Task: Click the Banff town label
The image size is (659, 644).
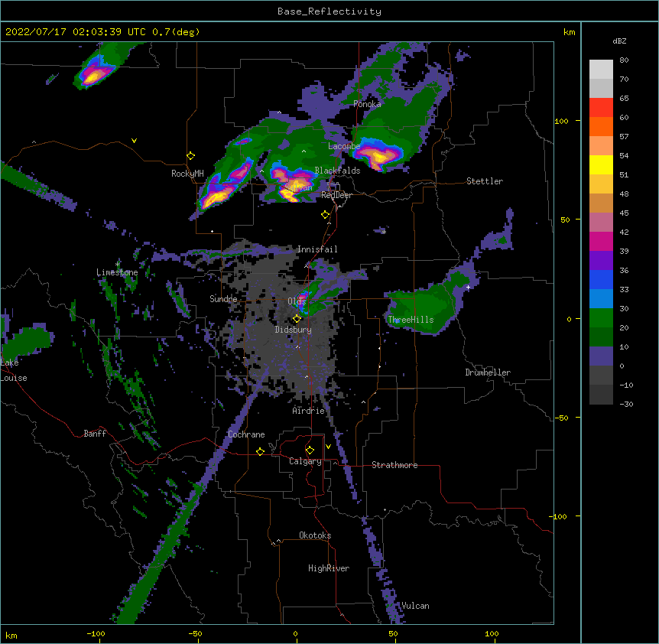Action: point(95,434)
